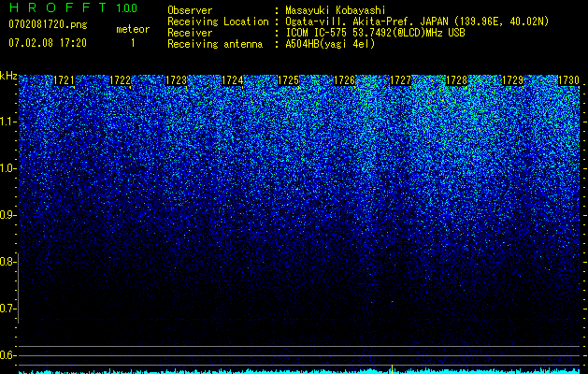Viewport: 588px width, 374px height.
Task: Click the date 07.02.08 17:20
Action: pyautogui.click(x=48, y=43)
